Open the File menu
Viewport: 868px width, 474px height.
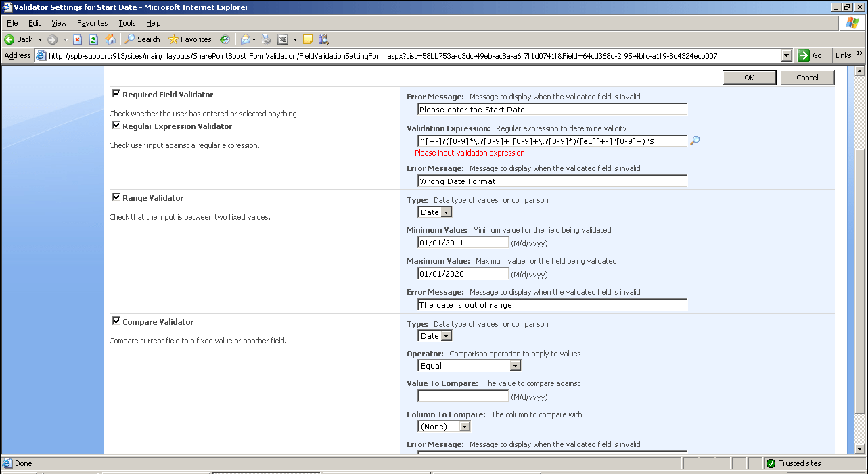(x=12, y=23)
